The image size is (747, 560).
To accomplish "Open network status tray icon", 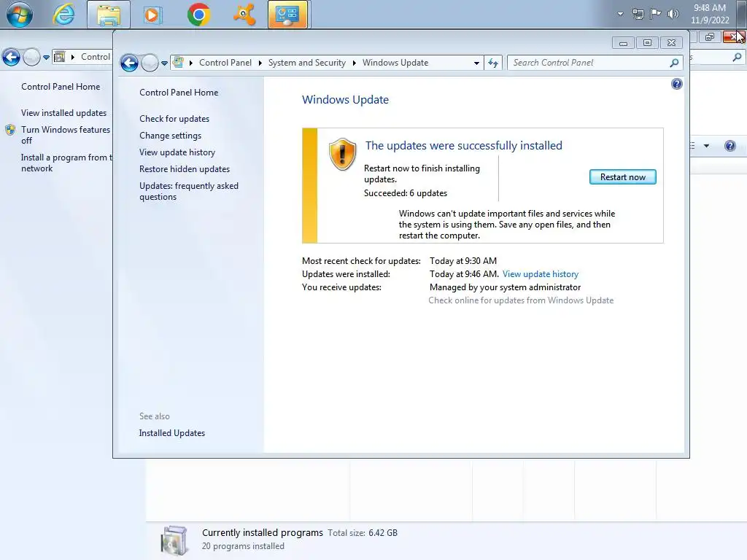I will pyautogui.click(x=638, y=14).
